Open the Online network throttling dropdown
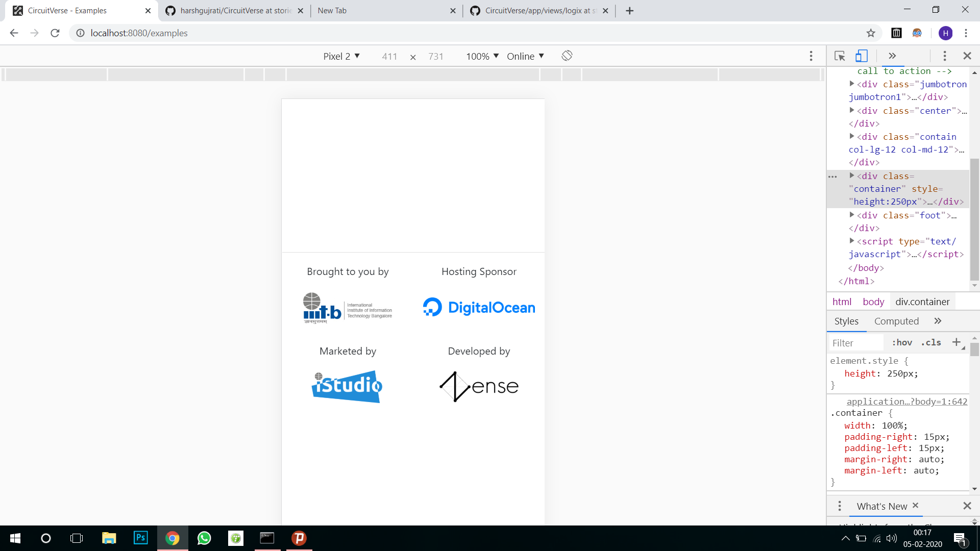 (x=525, y=56)
